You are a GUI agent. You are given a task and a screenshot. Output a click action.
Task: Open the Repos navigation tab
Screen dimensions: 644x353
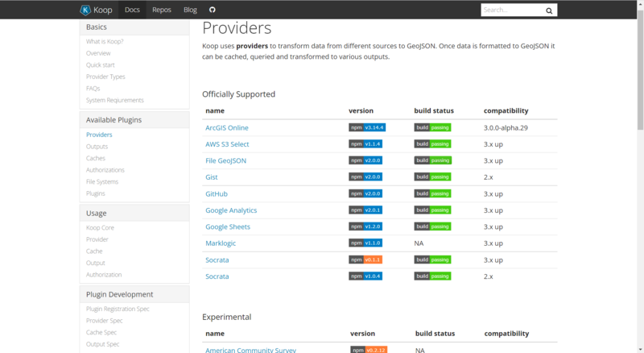(162, 10)
